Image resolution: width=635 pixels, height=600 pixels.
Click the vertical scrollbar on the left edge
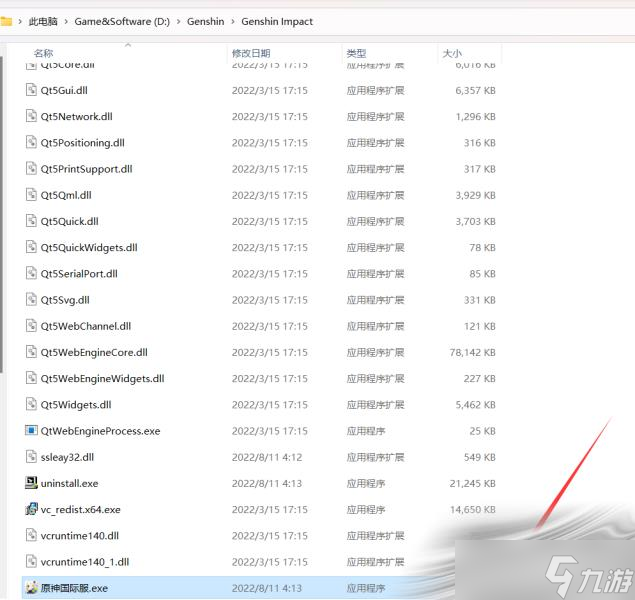pyautogui.click(x=2, y=215)
